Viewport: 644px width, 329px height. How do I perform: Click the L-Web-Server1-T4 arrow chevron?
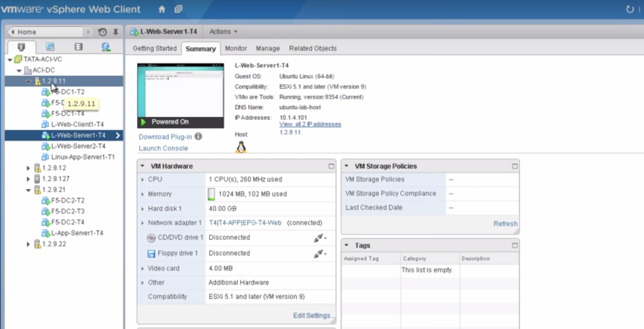(118, 136)
